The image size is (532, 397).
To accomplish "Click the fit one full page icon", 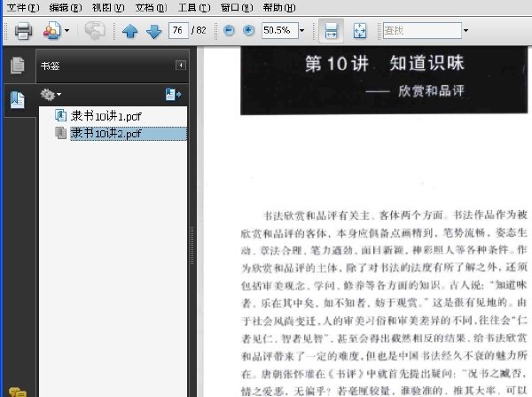I will [x=360, y=31].
